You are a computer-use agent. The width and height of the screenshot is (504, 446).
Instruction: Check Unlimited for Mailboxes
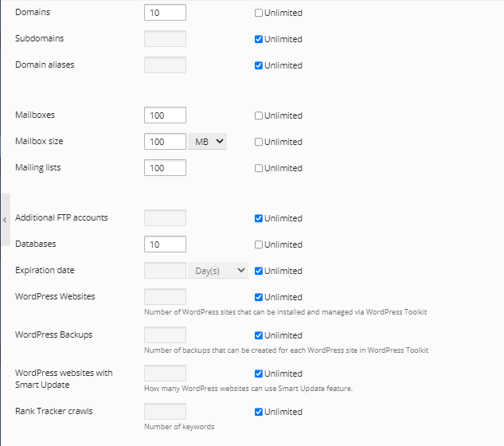click(259, 115)
